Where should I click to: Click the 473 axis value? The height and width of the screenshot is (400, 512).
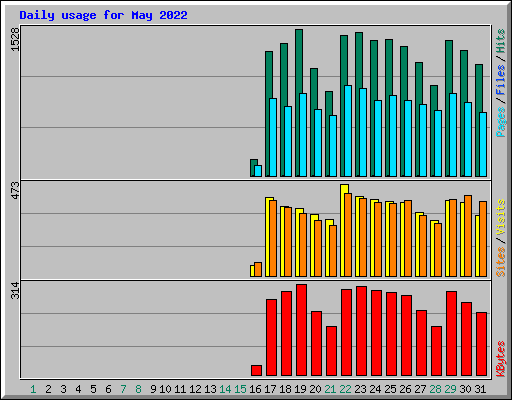click(15, 190)
